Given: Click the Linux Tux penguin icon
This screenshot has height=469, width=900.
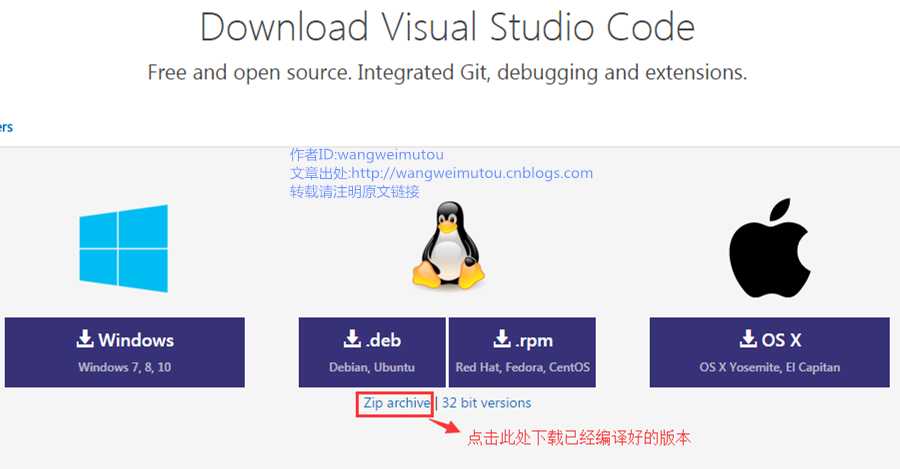Looking at the screenshot, I should [x=448, y=245].
